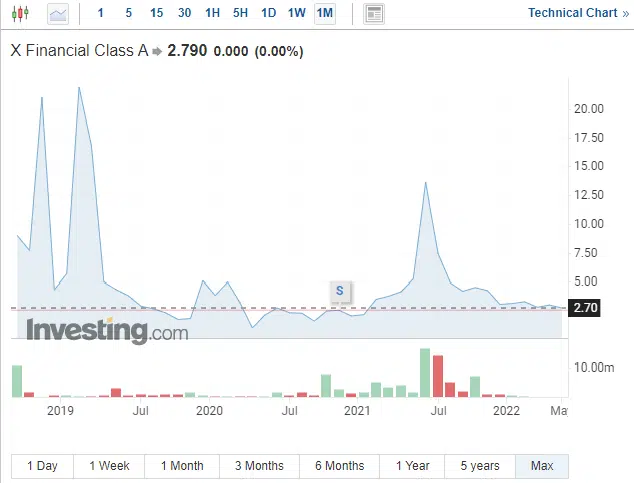Choose the 3 Months range tab
Viewport: 634px width, 483px height.
coord(259,466)
